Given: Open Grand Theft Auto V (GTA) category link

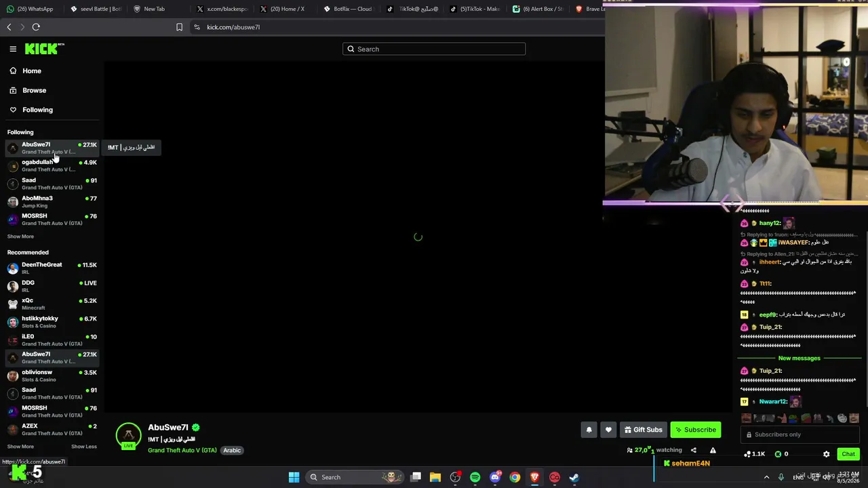Looking at the screenshot, I should [x=182, y=450].
